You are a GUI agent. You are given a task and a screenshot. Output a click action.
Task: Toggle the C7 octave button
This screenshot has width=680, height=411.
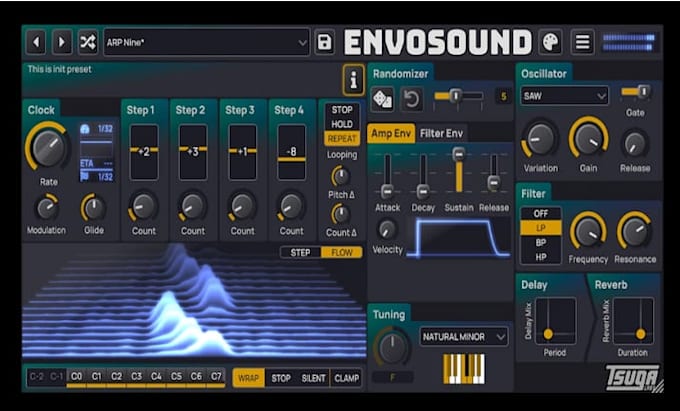(216, 376)
